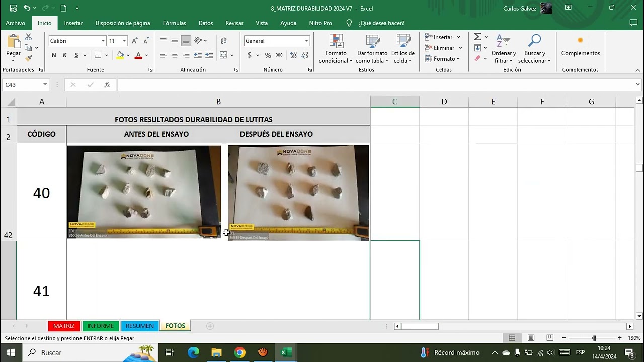Expand the Name Box dropdown arrow

tap(45, 85)
